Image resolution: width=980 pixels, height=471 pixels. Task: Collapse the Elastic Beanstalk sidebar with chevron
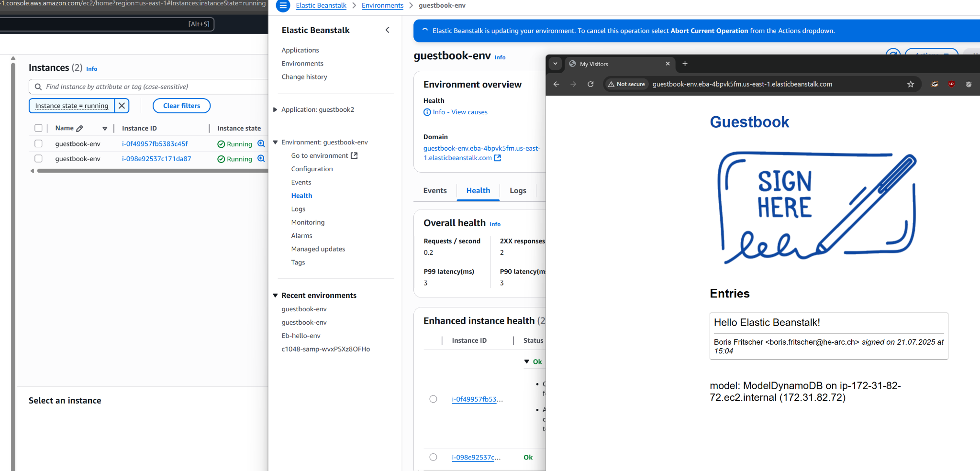tap(387, 30)
